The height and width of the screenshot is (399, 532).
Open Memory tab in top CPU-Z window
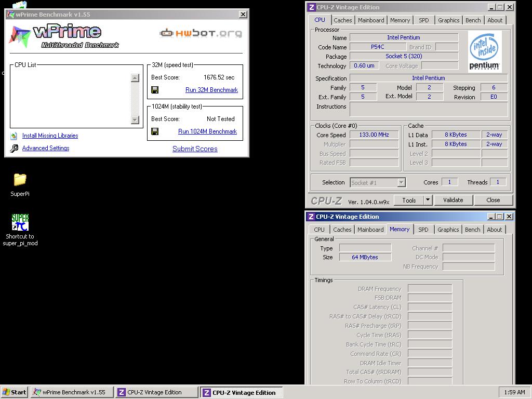point(400,20)
